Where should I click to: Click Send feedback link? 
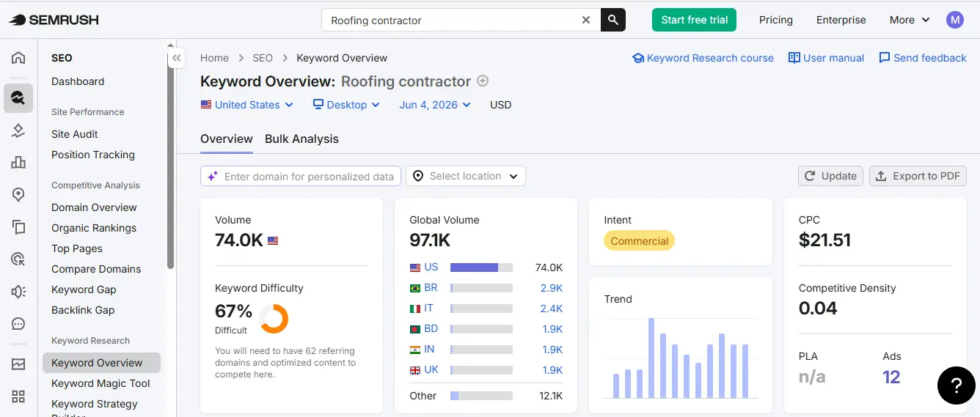[923, 58]
